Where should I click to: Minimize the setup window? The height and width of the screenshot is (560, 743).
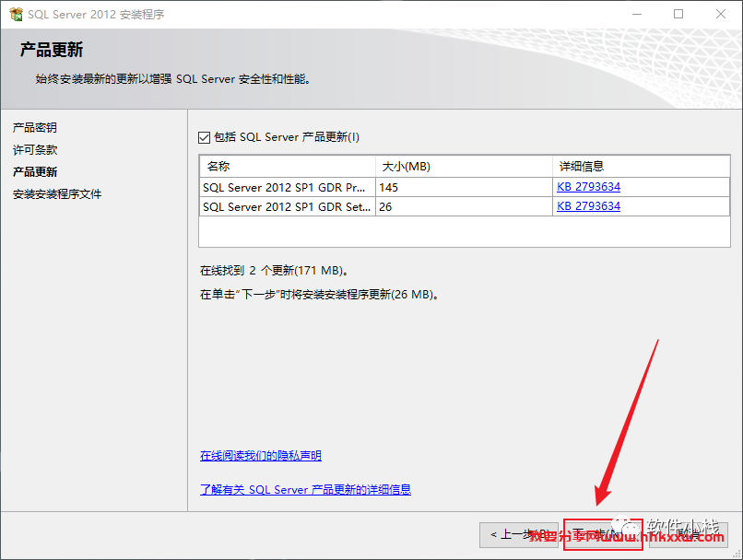tap(637, 14)
